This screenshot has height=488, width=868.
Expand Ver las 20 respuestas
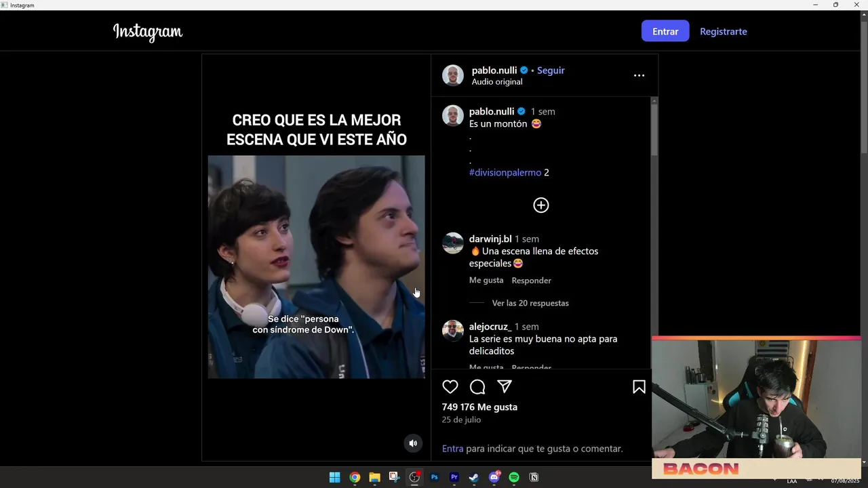[x=530, y=303]
